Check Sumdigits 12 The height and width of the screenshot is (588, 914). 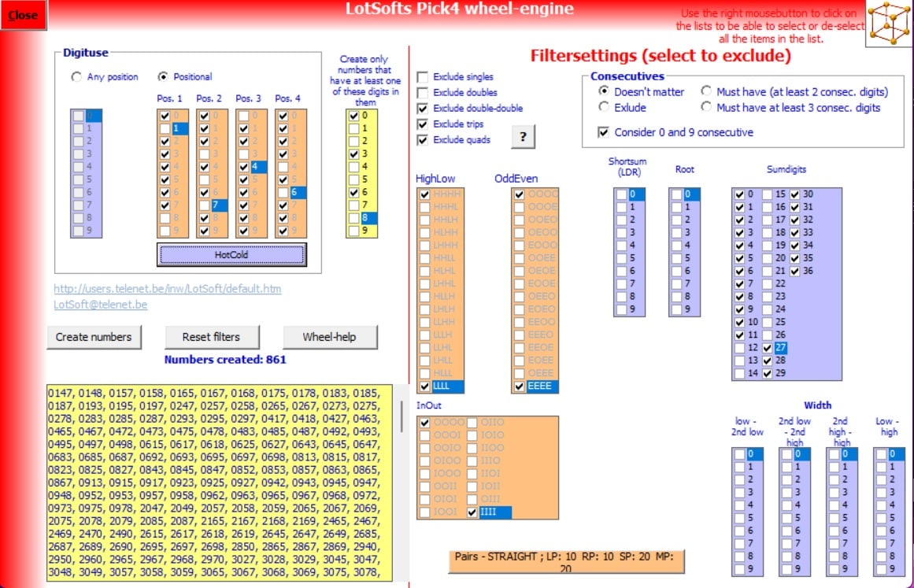(739, 348)
